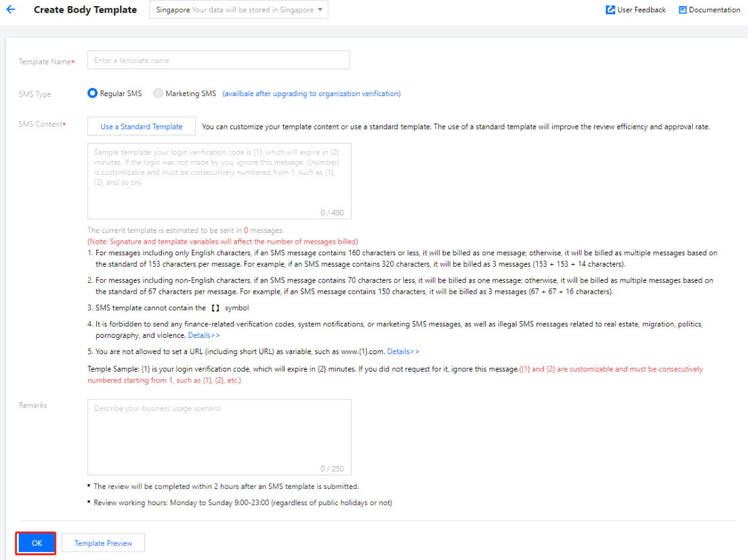Select the Marketing SMS radio button
The width and height of the screenshot is (756, 560).
click(x=158, y=93)
